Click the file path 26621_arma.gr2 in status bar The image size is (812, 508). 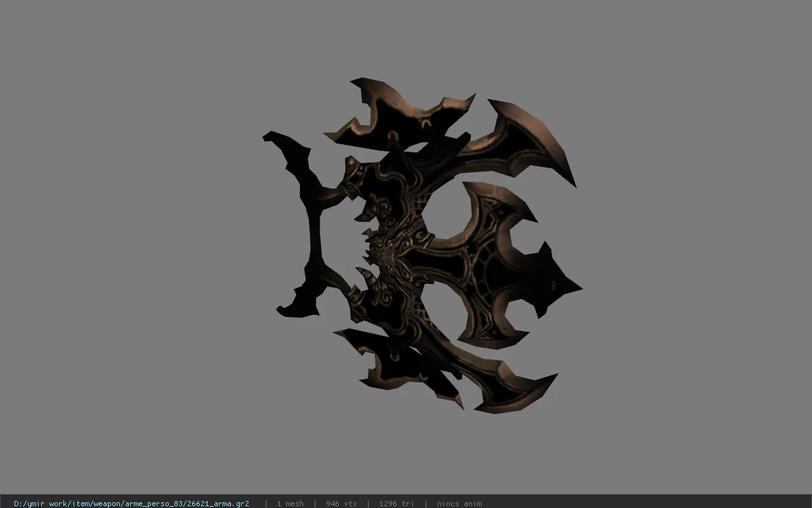131,504
